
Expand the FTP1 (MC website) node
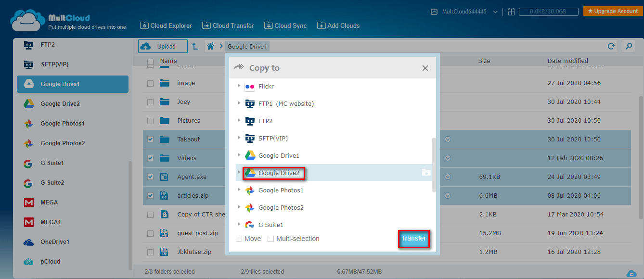(x=239, y=103)
